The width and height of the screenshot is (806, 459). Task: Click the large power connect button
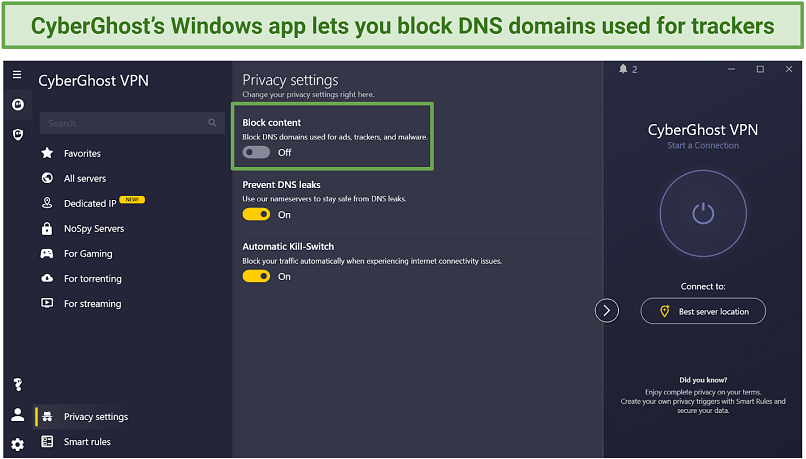[703, 213]
